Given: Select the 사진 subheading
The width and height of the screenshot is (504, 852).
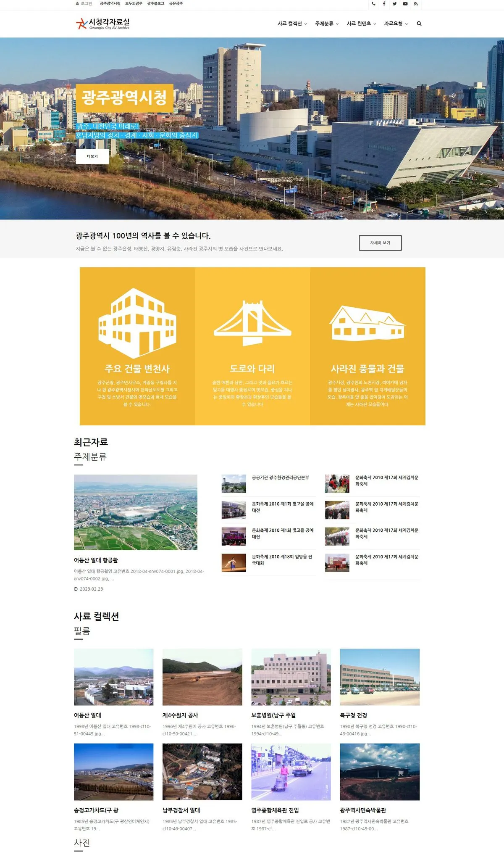Looking at the screenshot, I should 82,843.
